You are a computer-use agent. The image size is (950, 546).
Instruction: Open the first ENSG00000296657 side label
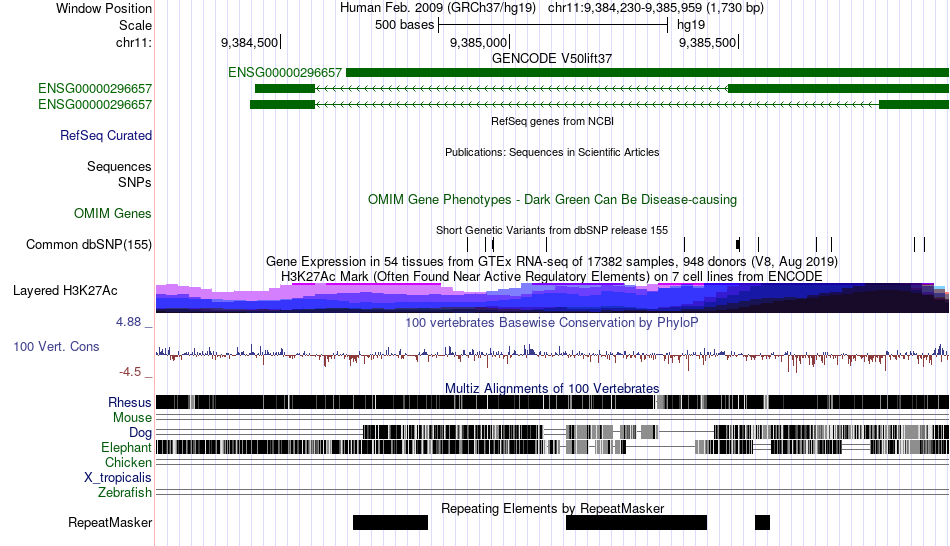[95, 88]
